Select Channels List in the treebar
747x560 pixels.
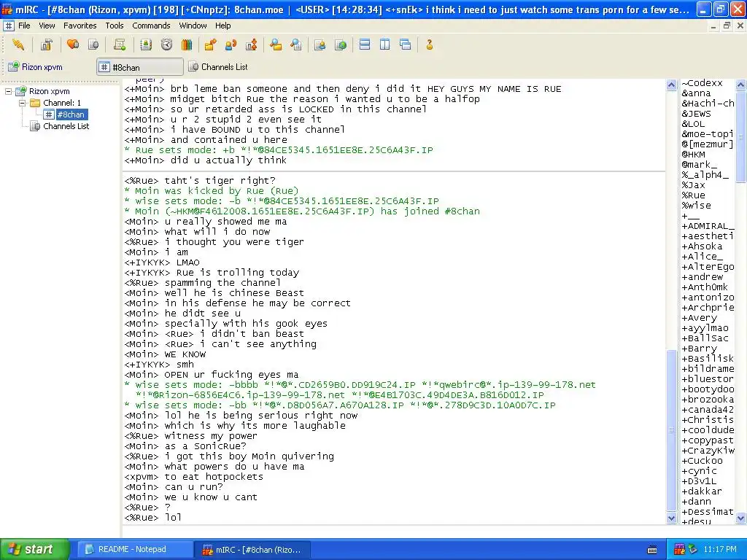point(66,126)
